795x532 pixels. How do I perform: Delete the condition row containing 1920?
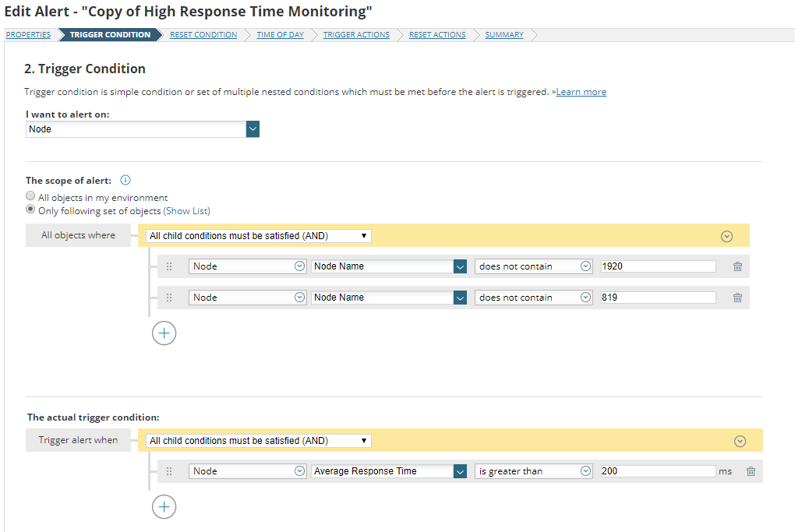[x=737, y=266]
